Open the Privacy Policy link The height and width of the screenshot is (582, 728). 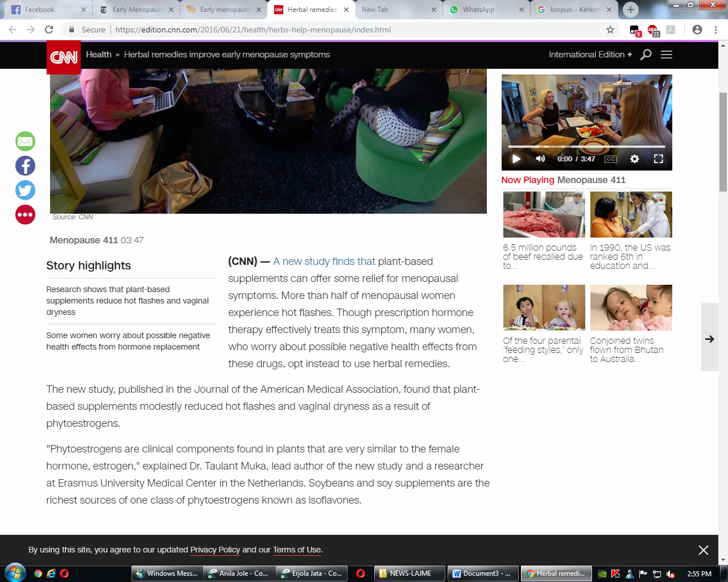[215, 550]
